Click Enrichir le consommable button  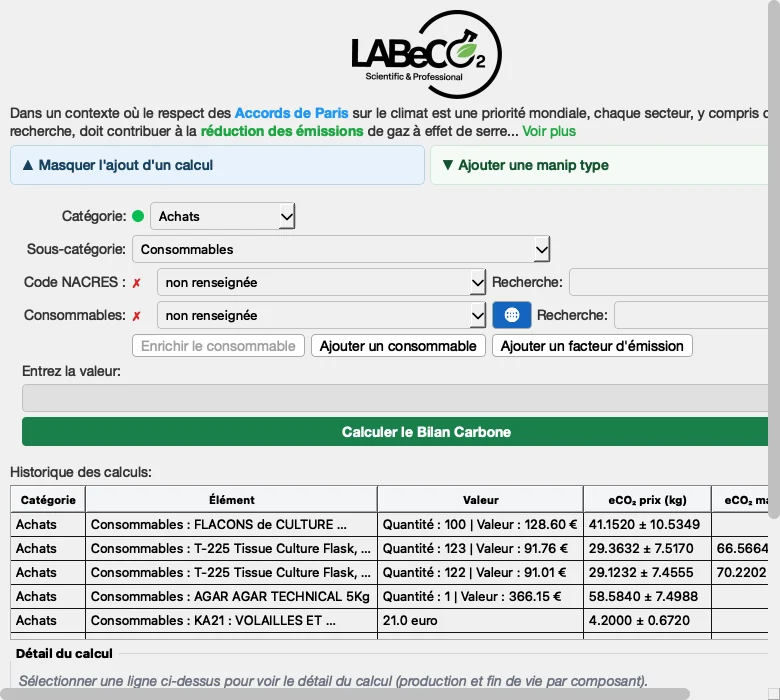pyautogui.click(x=218, y=346)
